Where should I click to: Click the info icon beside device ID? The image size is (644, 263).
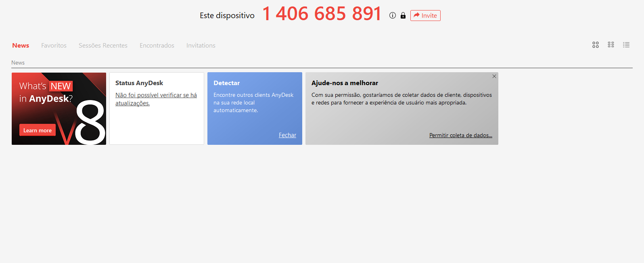[393, 15]
